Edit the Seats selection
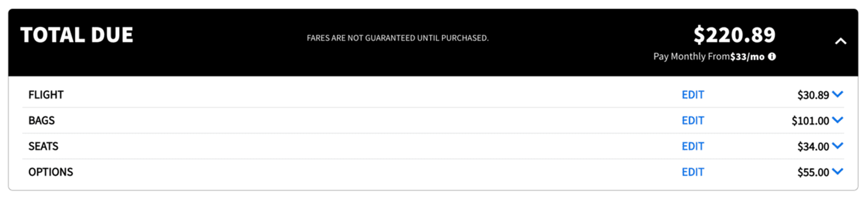Viewport: 868px width, 198px height. click(x=693, y=147)
